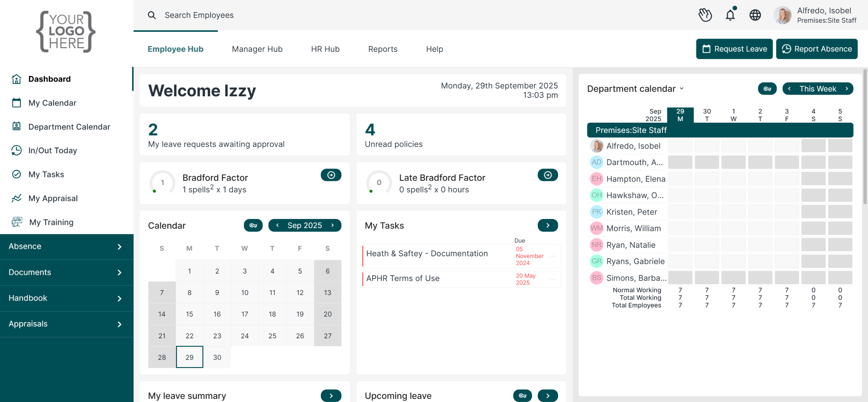Open the language globe icon

(x=755, y=15)
